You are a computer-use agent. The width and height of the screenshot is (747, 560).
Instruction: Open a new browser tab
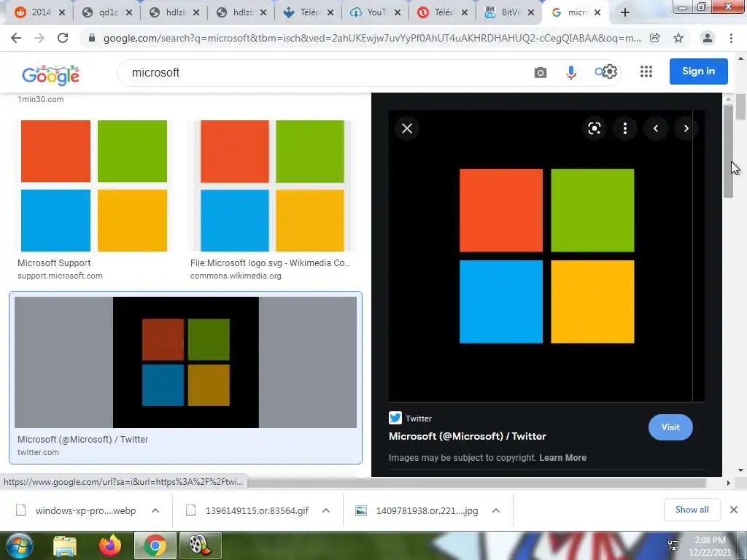[625, 13]
